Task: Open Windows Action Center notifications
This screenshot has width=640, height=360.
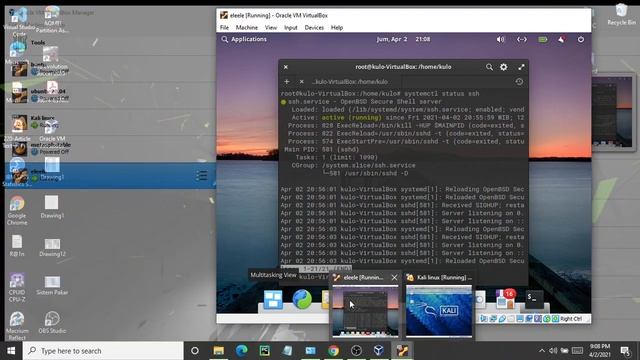Action: pos(625,351)
